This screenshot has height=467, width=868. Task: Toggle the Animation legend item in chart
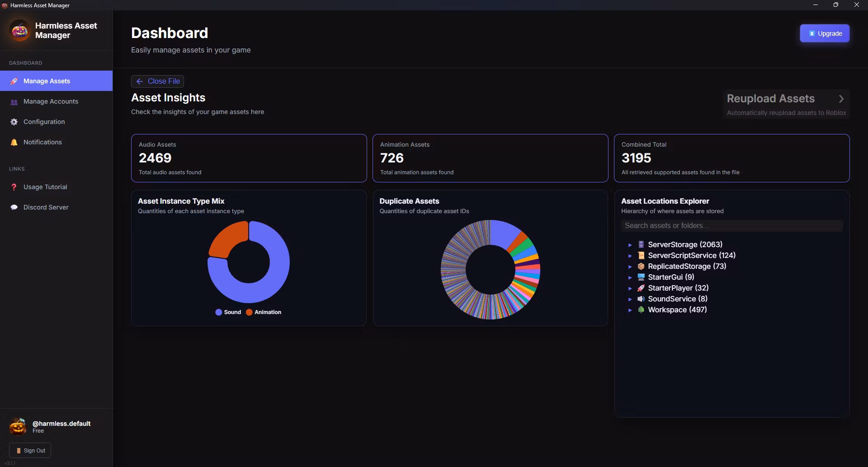pyautogui.click(x=264, y=312)
